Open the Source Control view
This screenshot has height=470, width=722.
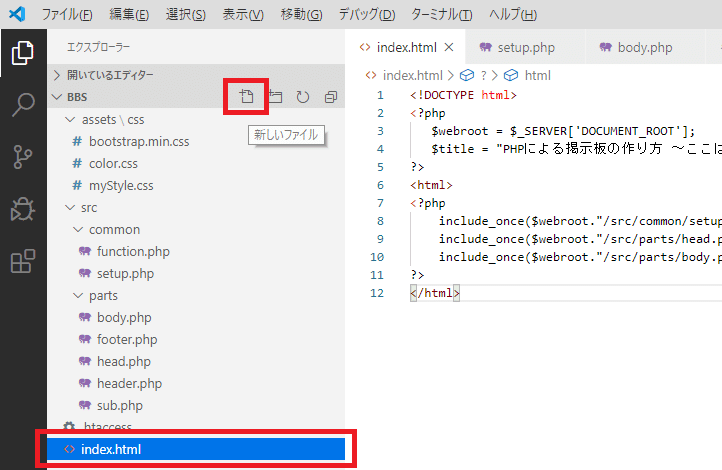coord(23,157)
